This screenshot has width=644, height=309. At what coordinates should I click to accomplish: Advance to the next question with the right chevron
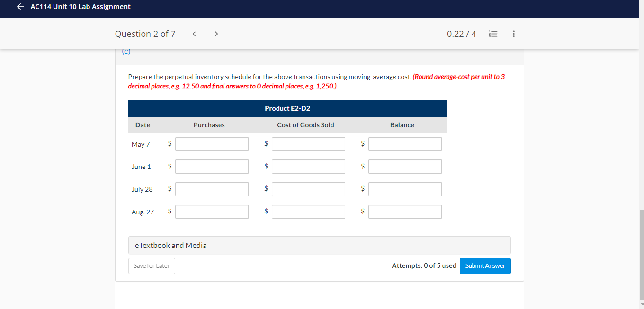[216, 34]
